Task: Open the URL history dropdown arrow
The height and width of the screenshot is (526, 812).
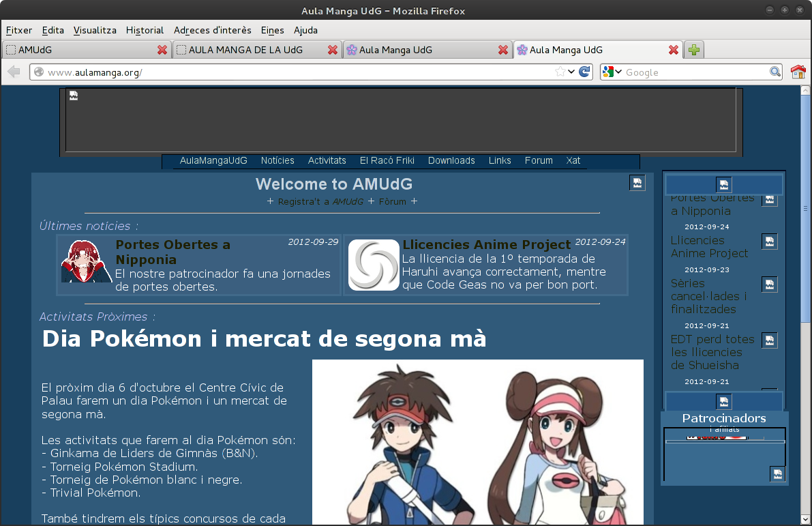Action: point(571,72)
